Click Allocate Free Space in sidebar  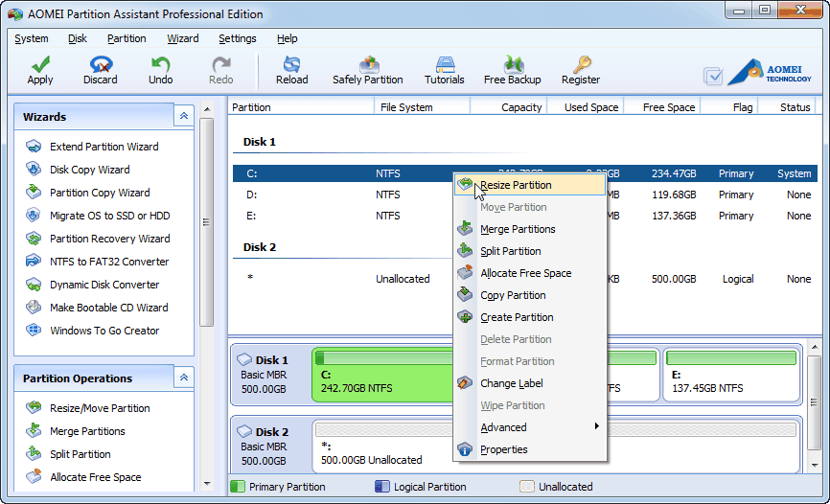point(83,477)
